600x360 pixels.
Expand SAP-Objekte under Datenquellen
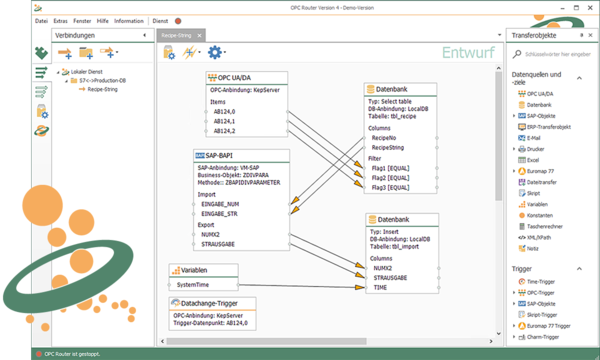[x=514, y=116]
